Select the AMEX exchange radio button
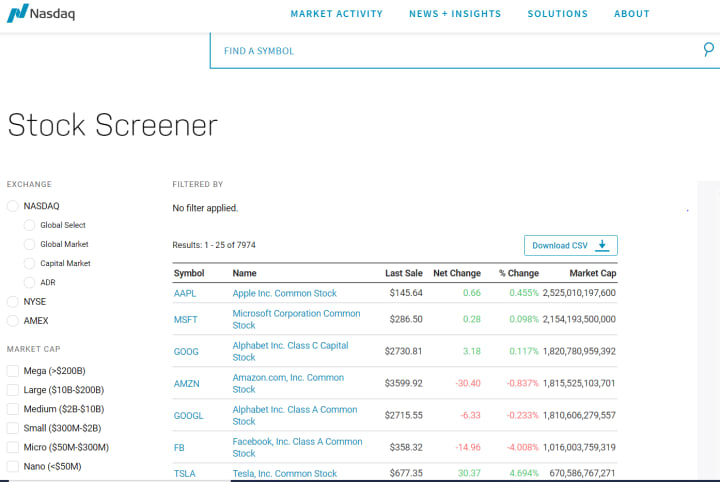This screenshot has width=720, height=482. pos(13,320)
